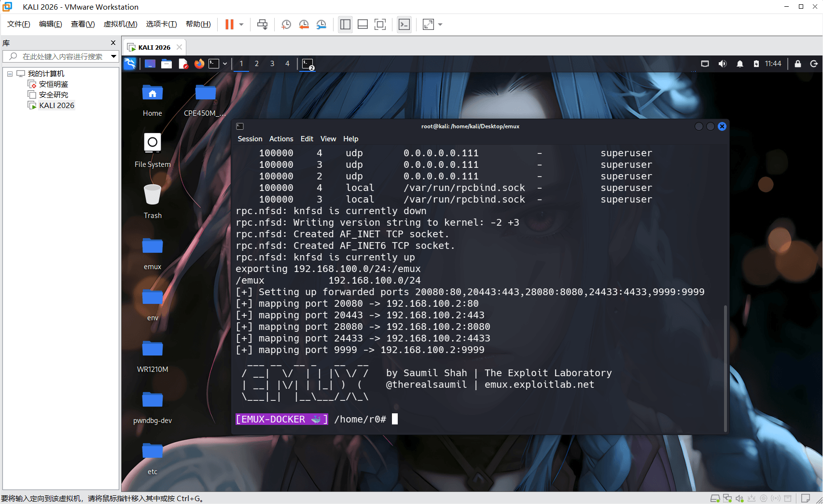The height and width of the screenshot is (504, 823).
Task: Open the terminal Session menu
Action: 250,139
